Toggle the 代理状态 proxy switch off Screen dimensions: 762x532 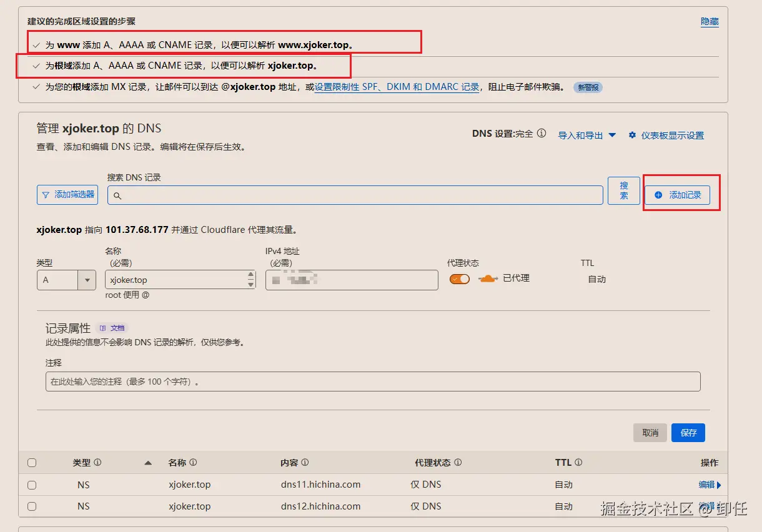[460, 279]
